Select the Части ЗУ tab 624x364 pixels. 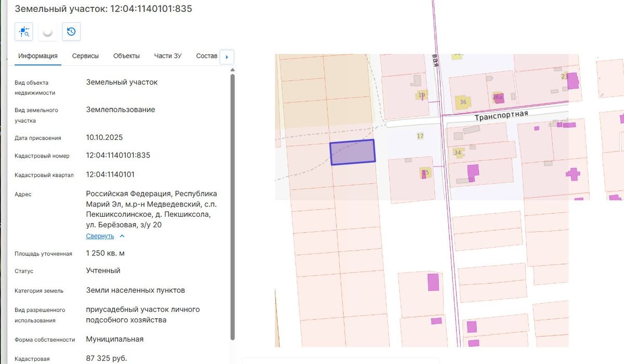167,56
